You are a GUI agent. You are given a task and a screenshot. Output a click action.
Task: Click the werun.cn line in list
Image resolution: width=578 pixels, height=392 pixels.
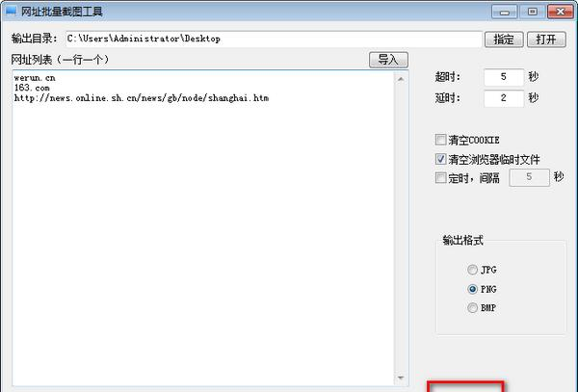tap(35, 78)
